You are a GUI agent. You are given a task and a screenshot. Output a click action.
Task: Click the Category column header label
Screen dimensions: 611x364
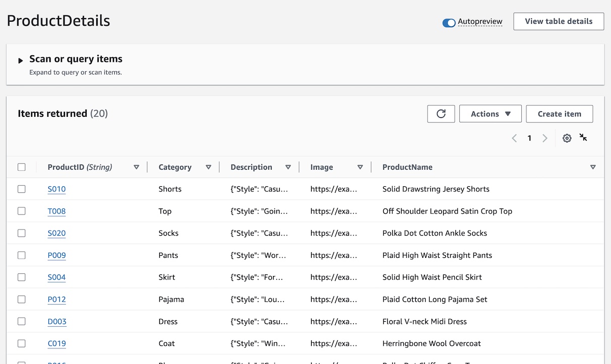point(175,167)
